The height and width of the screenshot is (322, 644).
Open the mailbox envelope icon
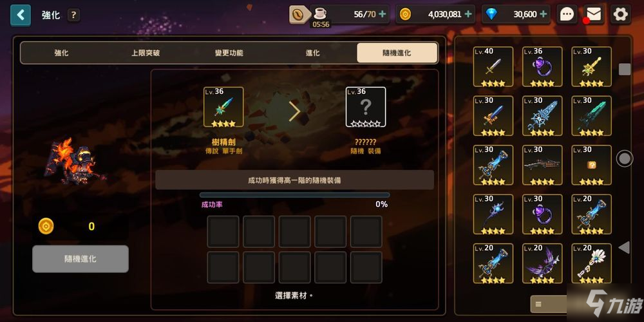click(594, 15)
